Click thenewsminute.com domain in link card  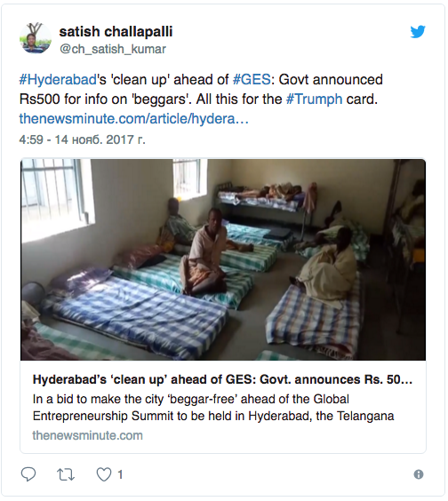click(x=88, y=435)
